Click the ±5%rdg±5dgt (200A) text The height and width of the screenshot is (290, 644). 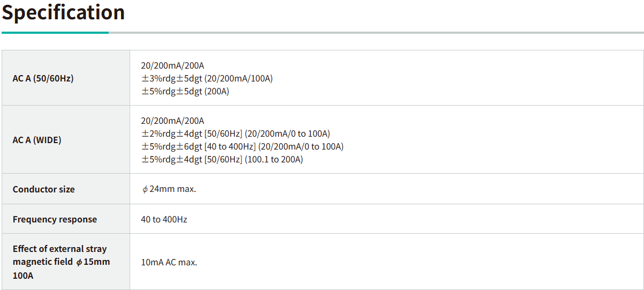pos(185,91)
